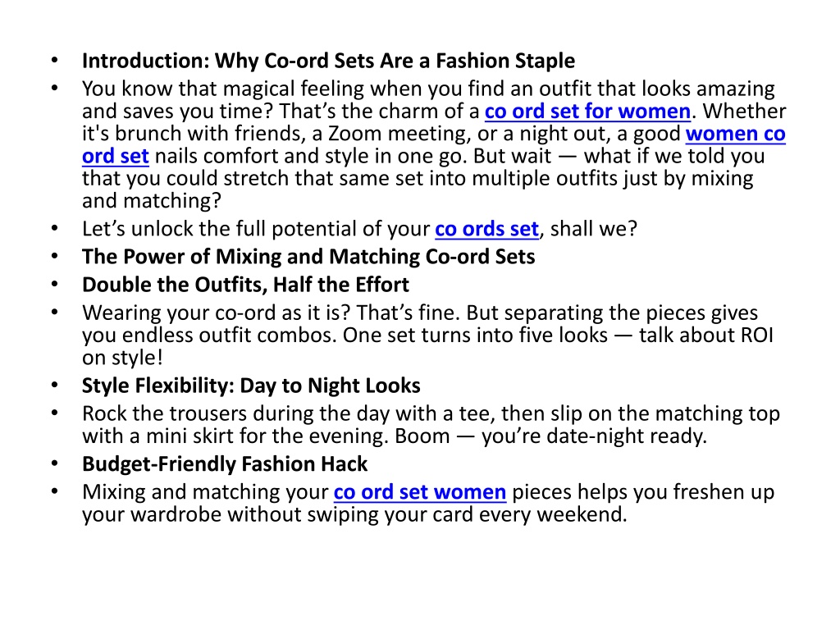Select the 'Introduction: Why Co-ord Sets' heading
The image size is (840, 630).
tap(328, 61)
